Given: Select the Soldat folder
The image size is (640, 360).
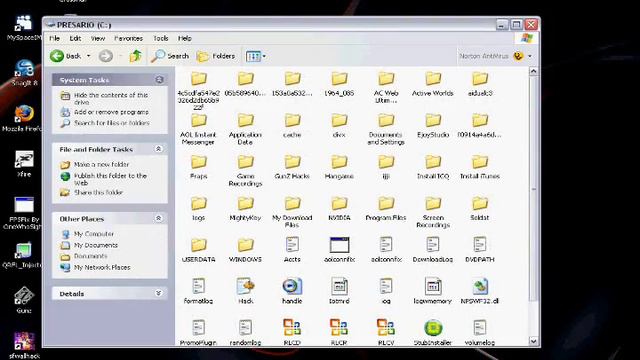Looking at the screenshot, I should (x=480, y=209).
